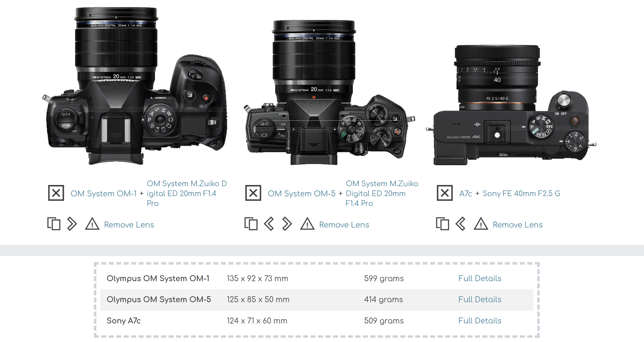
Task: Remove Lens from the OM-1 combination
Action: [129, 225]
